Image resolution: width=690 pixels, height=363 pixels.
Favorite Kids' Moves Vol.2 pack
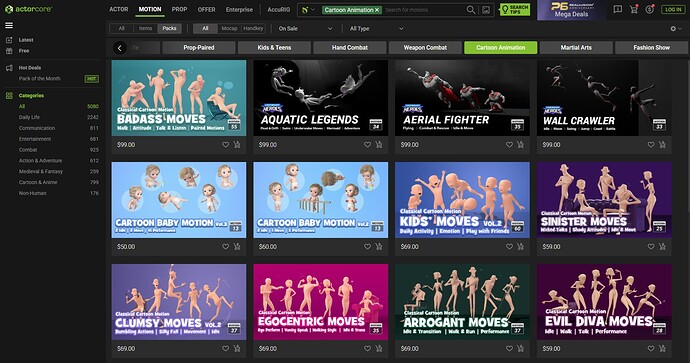click(509, 247)
